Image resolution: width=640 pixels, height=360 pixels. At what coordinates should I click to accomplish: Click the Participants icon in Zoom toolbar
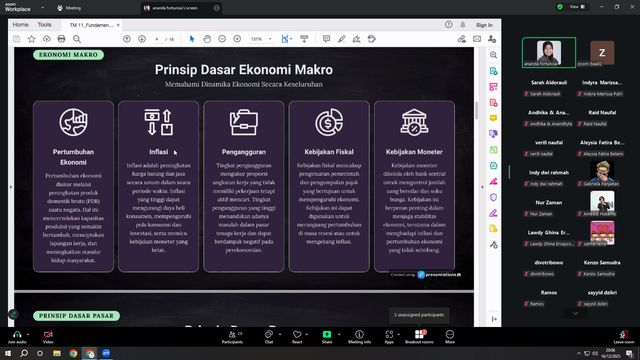pyautogui.click(x=232, y=337)
